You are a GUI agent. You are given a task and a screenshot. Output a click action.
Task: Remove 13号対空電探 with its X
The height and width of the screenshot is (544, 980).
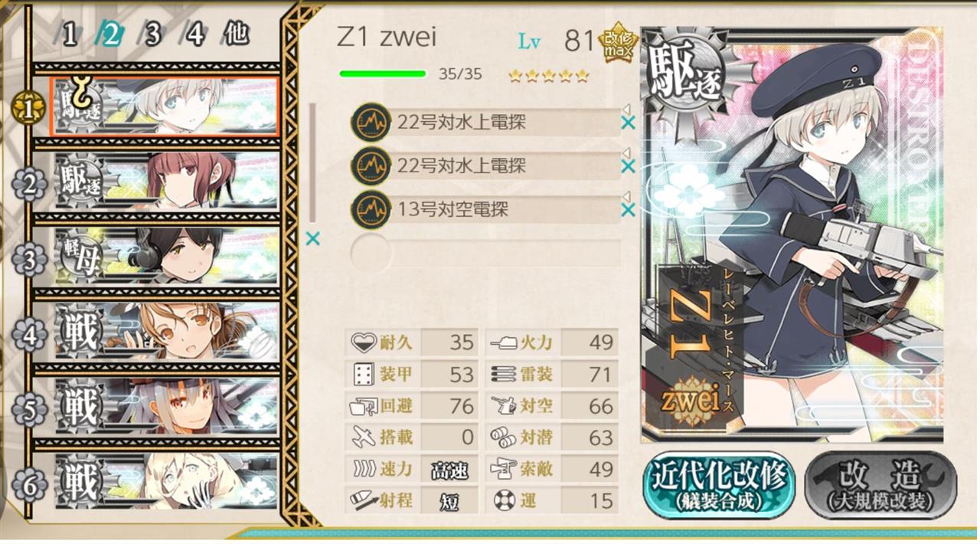628,210
